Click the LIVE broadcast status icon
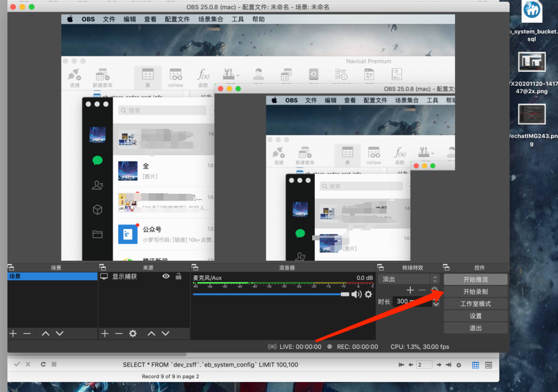 click(x=272, y=346)
